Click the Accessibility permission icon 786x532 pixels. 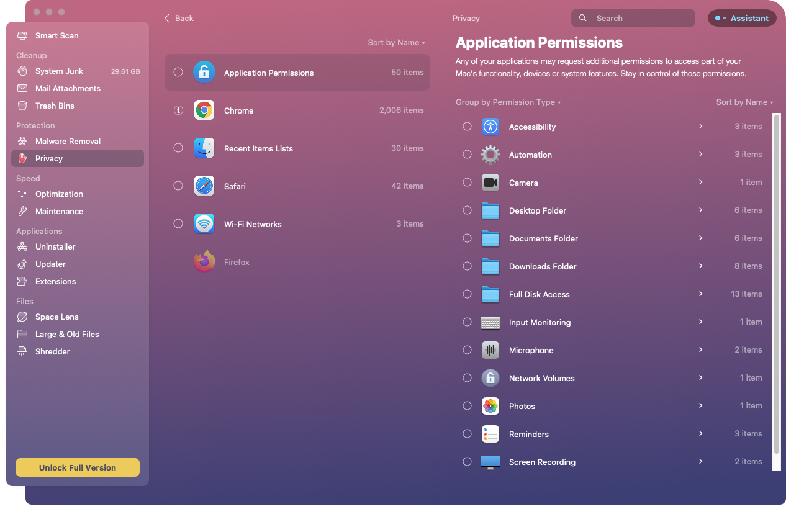(x=490, y=127)
